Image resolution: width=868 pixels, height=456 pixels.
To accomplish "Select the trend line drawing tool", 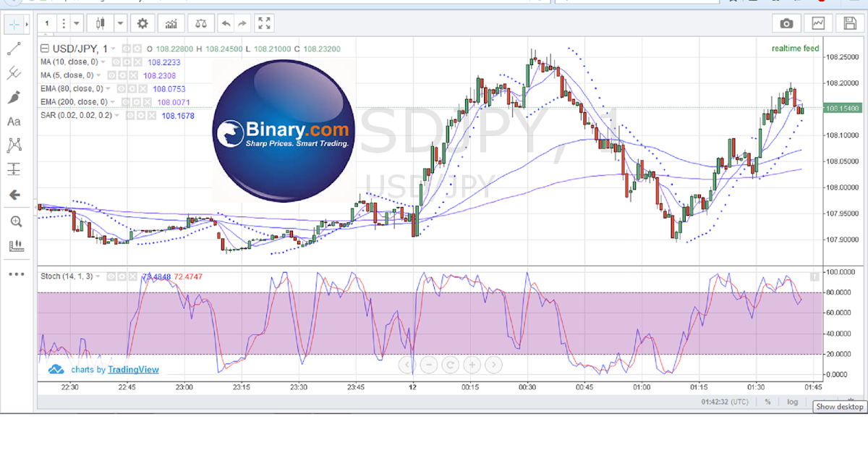I will (14, 48).
